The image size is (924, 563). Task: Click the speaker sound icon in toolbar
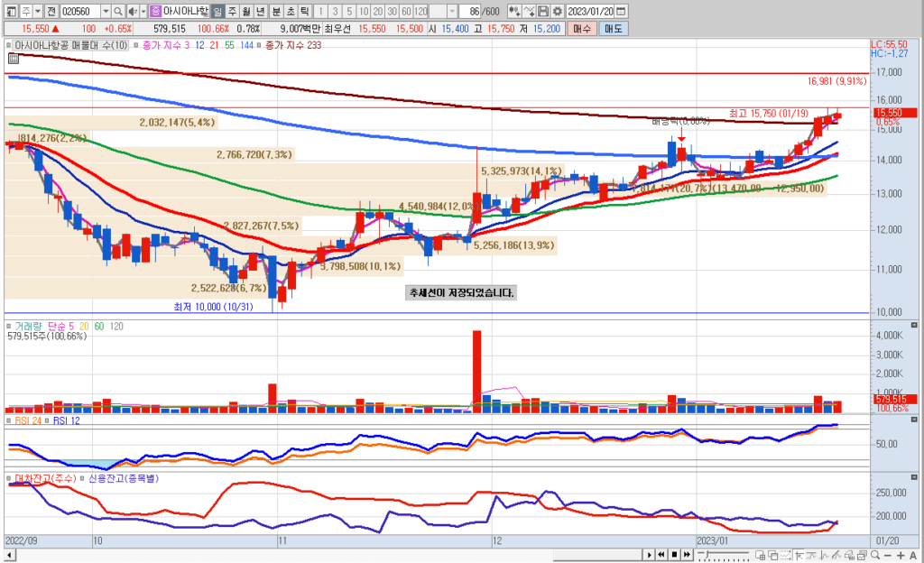click(x=132, y=11)
